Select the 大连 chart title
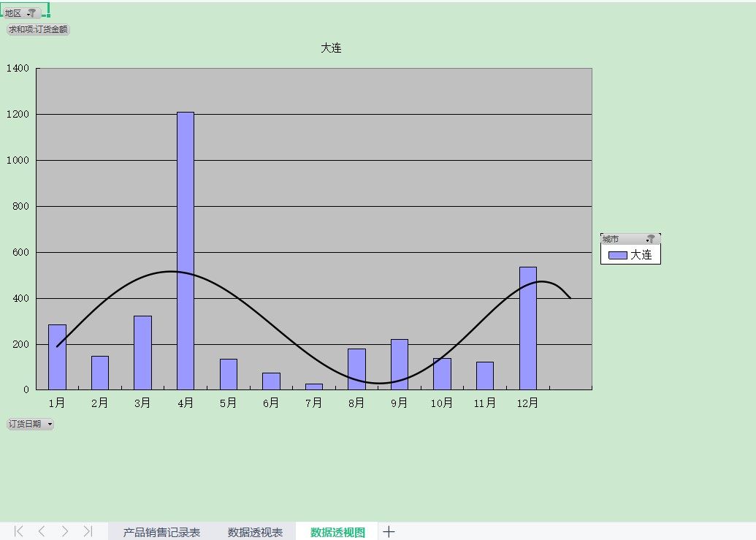Screen dimensions: 756x540 pyautogui.click(x=331, y=48)
